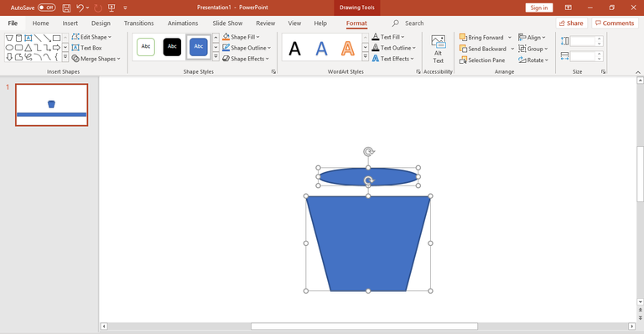Viewport: 644px width, 334px height.
Task: Select the orange outlined A WordArt style
Action: point(347,49)
